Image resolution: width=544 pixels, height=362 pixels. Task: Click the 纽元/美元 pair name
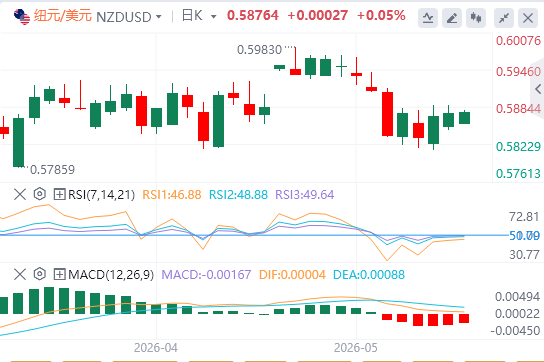click(x=63, y=16)
